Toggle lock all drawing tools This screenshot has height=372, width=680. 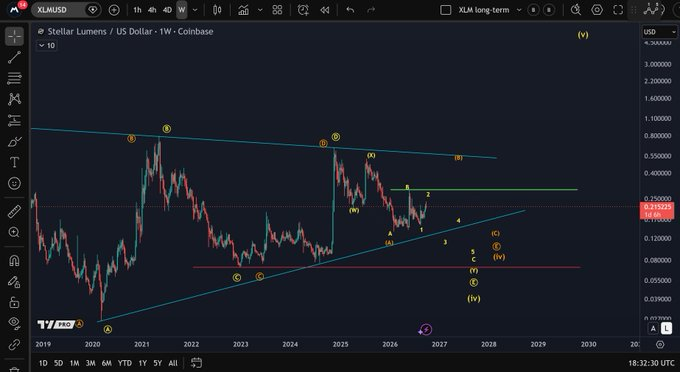[14, 302]
